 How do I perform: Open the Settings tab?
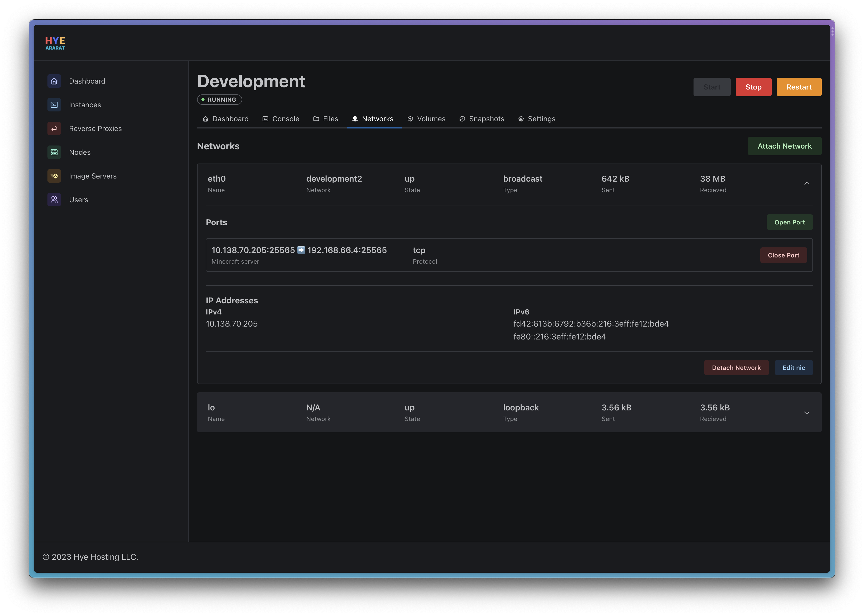[537, 119]
